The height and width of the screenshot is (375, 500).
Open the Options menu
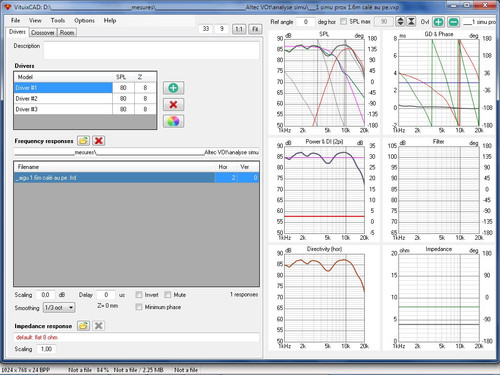pos(84,20)
